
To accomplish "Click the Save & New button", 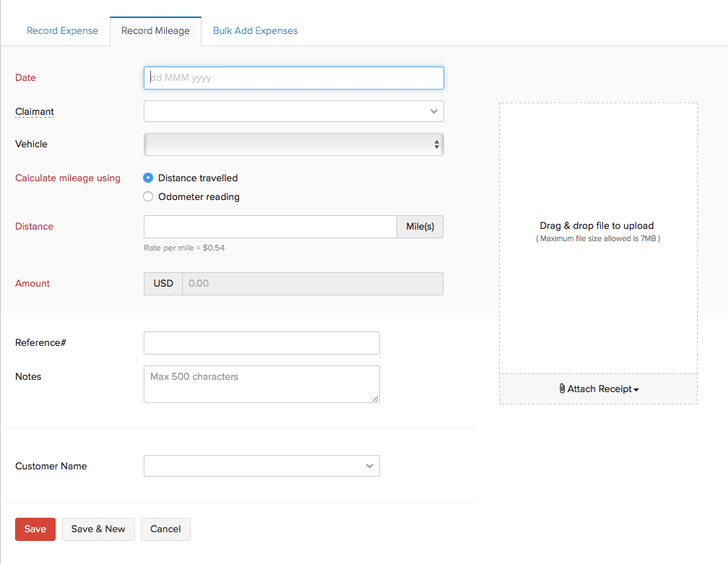I will [x=98, y=529].
